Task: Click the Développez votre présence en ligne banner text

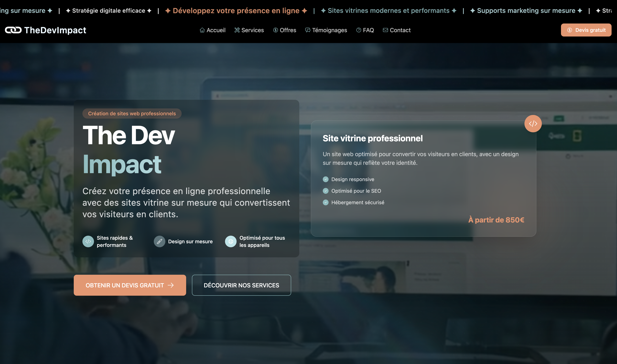Action: click(x=236, y=10)
